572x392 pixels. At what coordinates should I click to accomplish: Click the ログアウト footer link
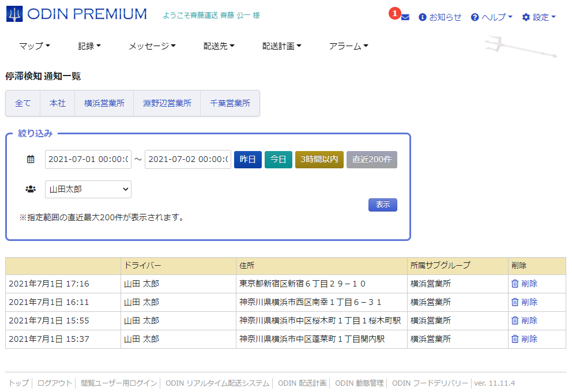pyautogui.click(x=55, y=383)
